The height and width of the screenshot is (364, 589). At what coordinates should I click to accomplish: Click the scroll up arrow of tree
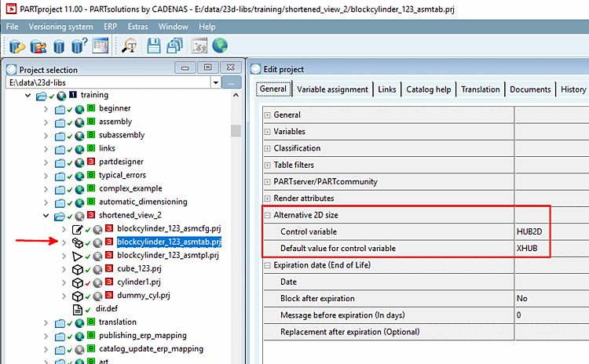click(x=236, y=96)
